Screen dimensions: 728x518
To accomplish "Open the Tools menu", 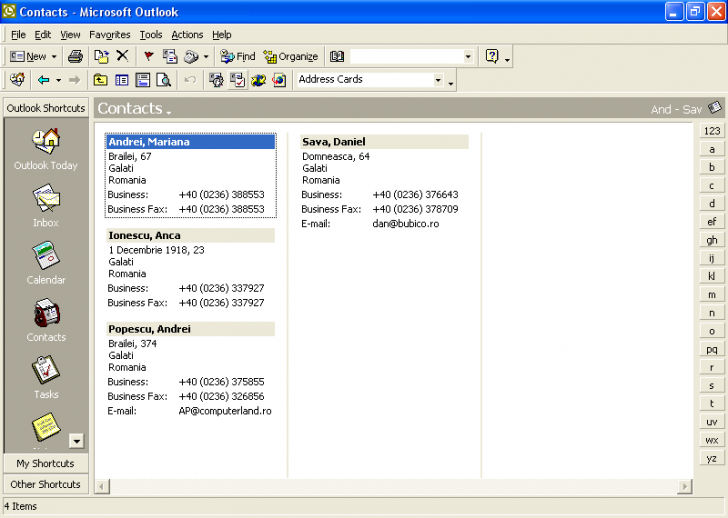I will [151, 35].
